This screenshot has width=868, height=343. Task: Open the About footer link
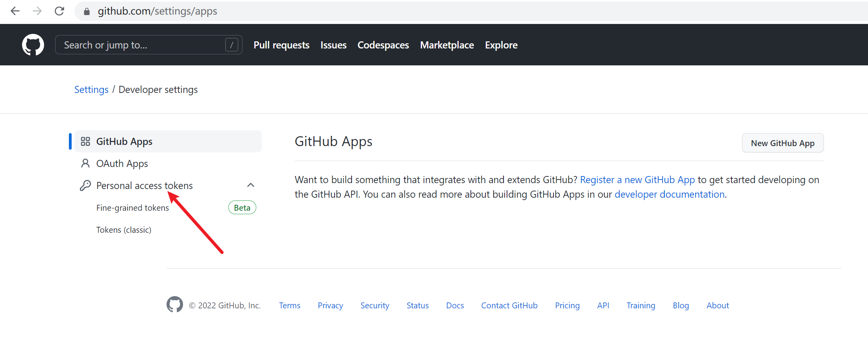click(718, 306)
